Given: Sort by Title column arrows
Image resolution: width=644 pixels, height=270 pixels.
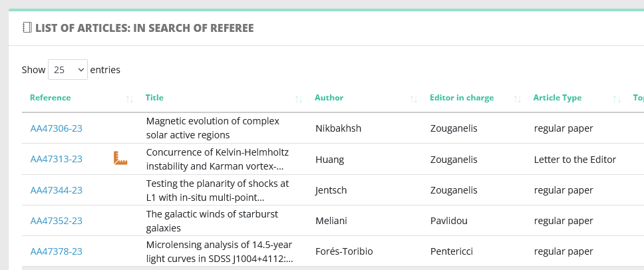Looking at the screenshot, I should pyautogui.click(x=299, y=99).
